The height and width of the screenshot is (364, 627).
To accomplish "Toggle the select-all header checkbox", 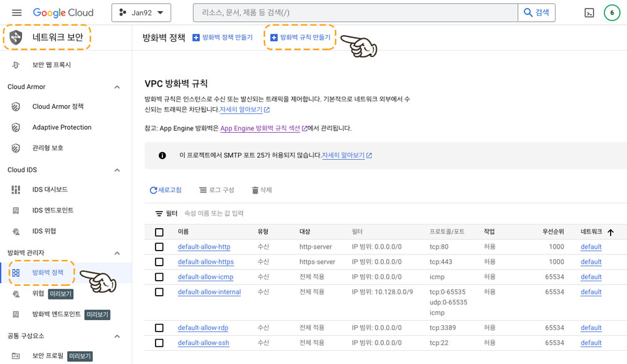I will (x=159, y=232).
